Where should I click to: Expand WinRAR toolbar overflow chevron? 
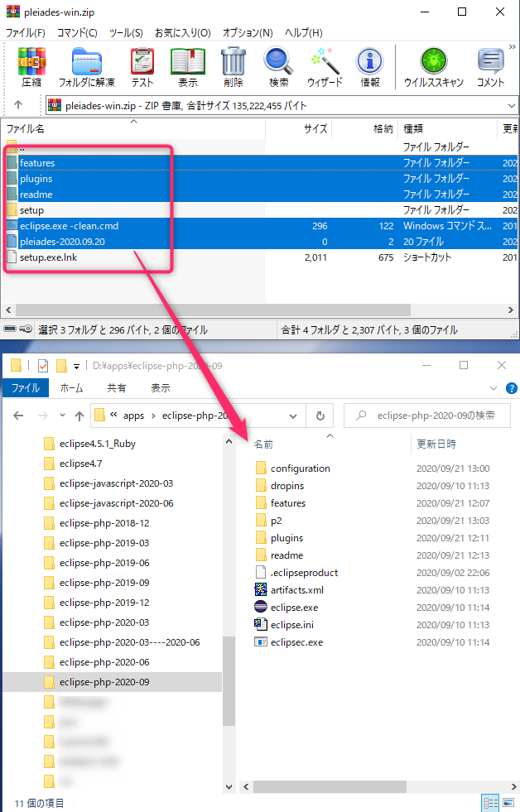tap(513, 47)
